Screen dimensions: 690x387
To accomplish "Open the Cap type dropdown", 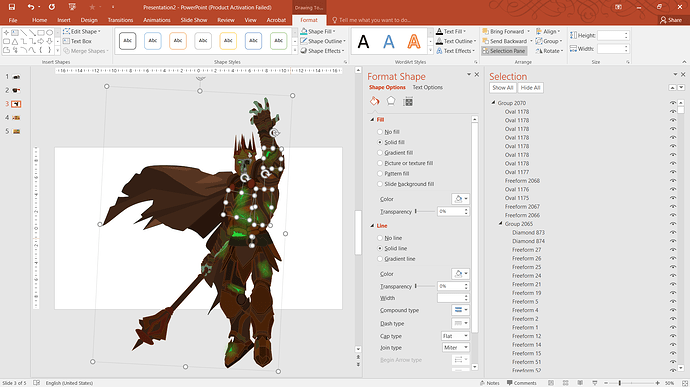I will [455, 336].
